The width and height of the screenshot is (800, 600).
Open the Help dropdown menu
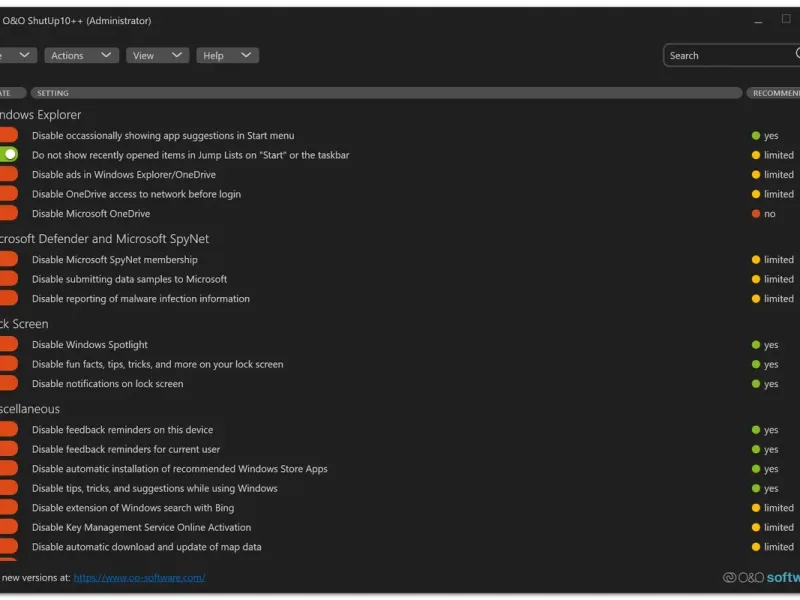click(227, 55)
